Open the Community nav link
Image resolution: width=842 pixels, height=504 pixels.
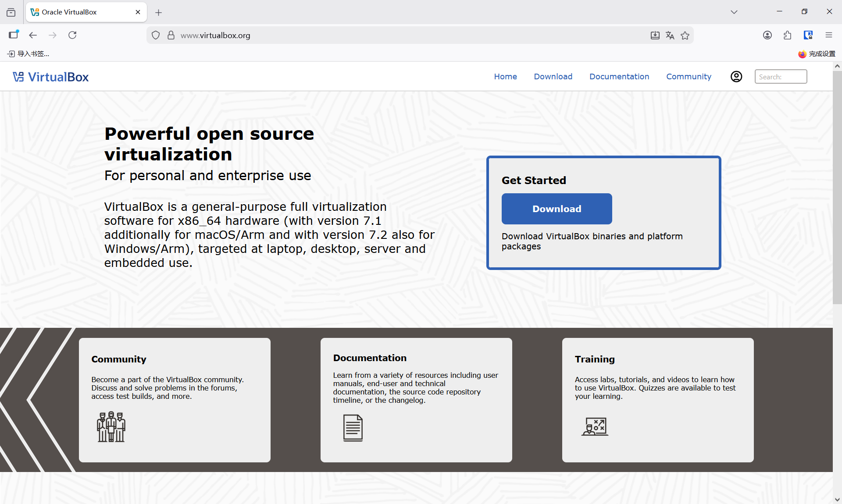point(689,77)
